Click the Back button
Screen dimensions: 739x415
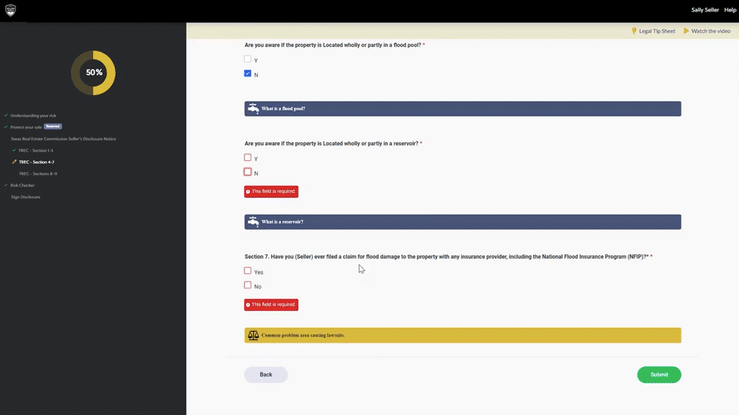266,374
